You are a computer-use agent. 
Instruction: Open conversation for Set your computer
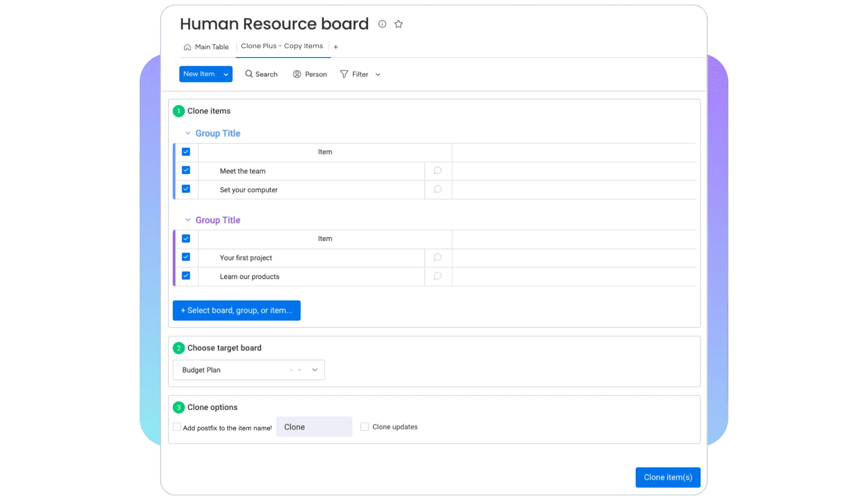(x=438, y=189)
